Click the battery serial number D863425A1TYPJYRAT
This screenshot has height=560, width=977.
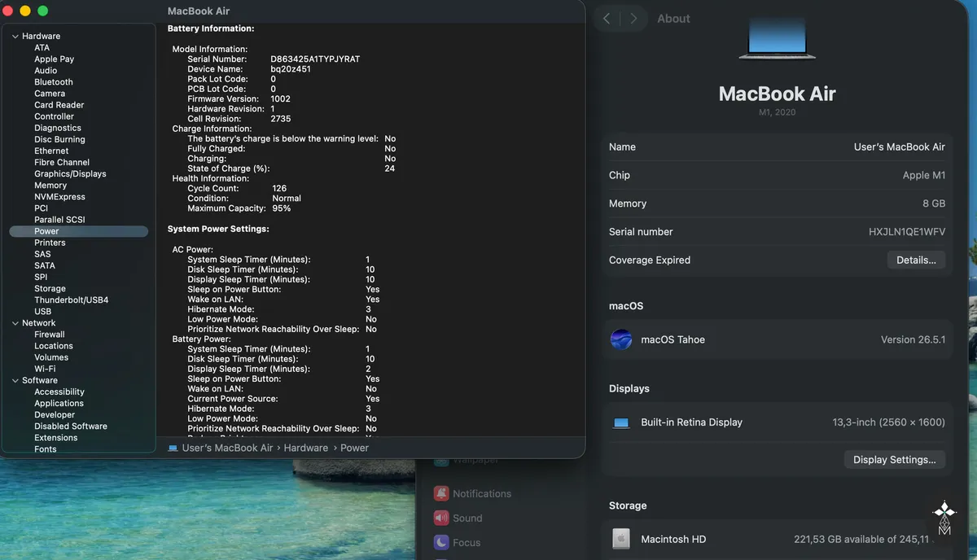315,59
